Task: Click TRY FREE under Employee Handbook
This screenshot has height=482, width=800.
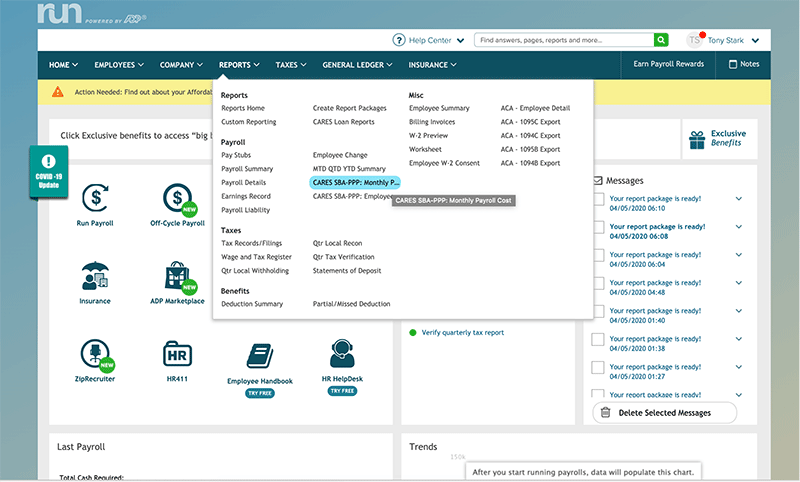Action: 260,393
